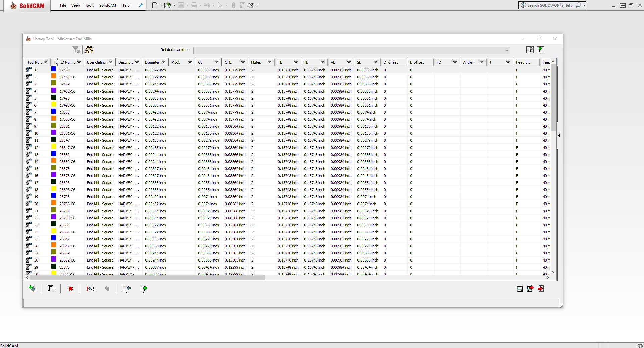Open the View menu
644x348 pixels.
point(76,5)
